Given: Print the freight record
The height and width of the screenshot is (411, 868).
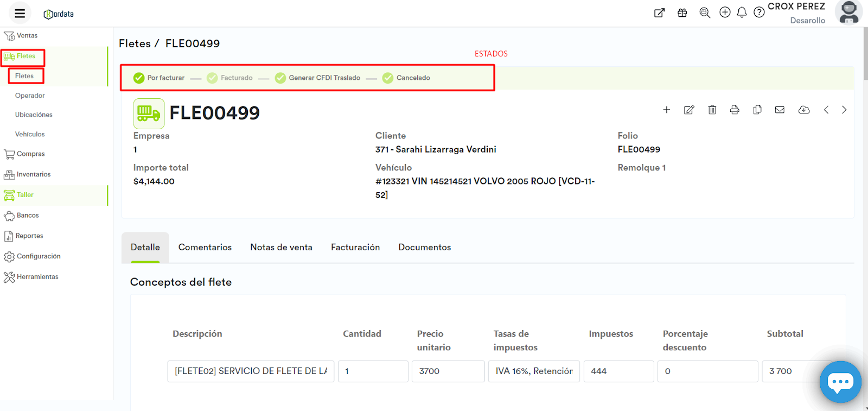Looking at the screenshot, I should pos(735,110).
